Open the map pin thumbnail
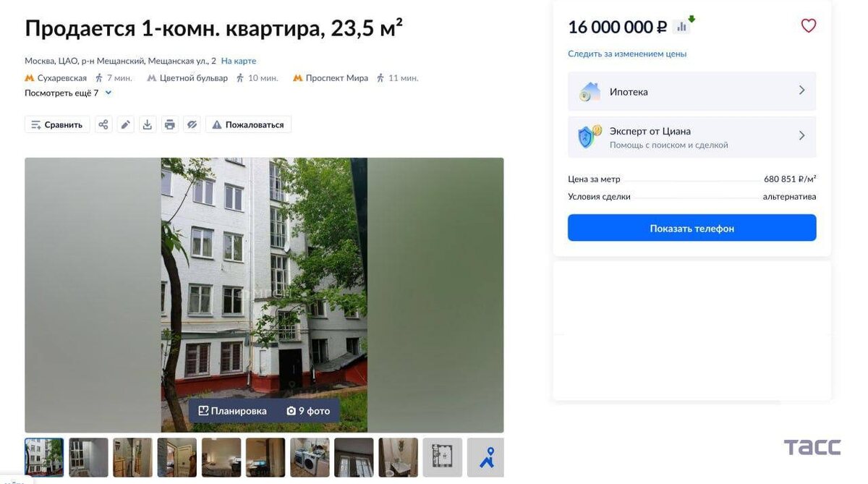This screenshot has height=484, width=868. 486,457
